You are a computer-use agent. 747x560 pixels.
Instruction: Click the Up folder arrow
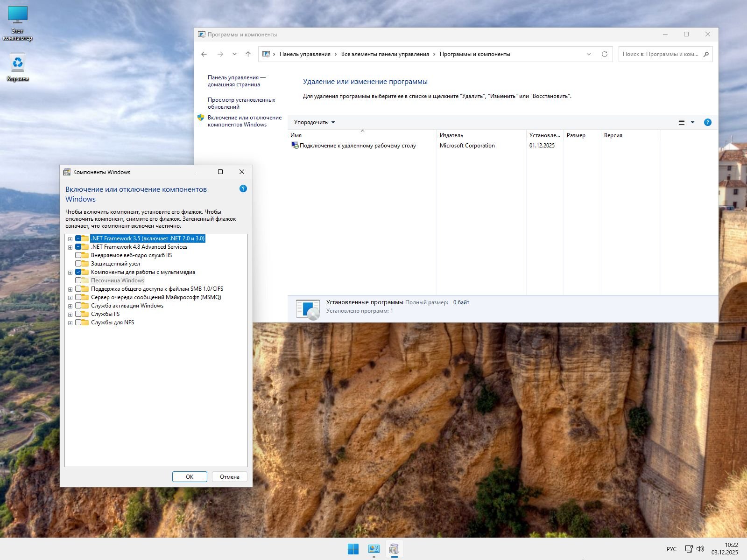click(248, 54)
